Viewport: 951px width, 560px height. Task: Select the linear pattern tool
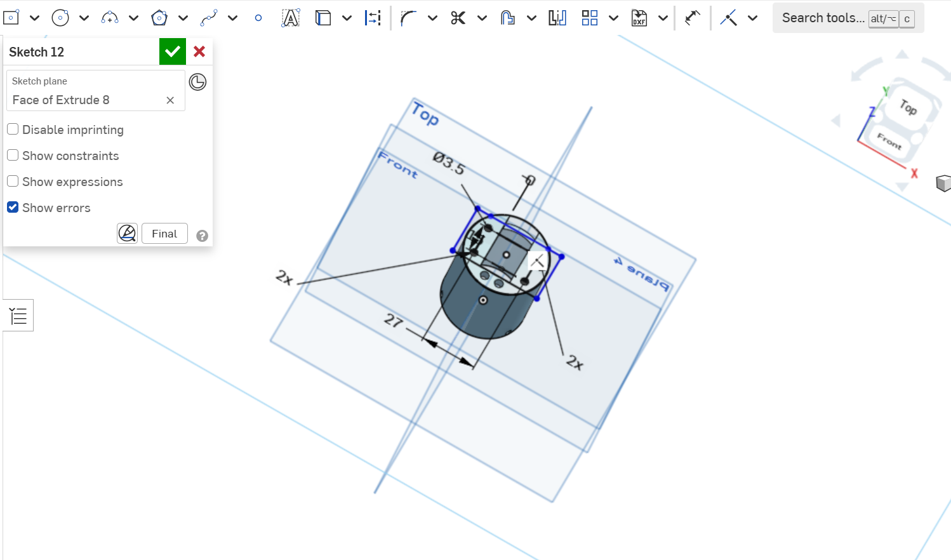point(590,18)
